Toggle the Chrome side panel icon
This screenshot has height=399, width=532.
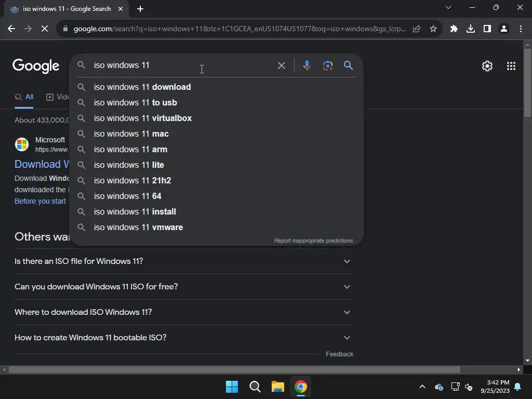point(487,29)
